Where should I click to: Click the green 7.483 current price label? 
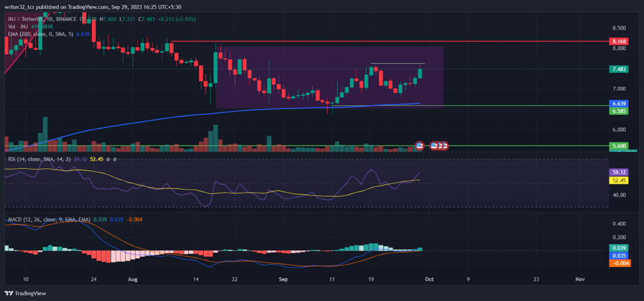pos(619,69)
